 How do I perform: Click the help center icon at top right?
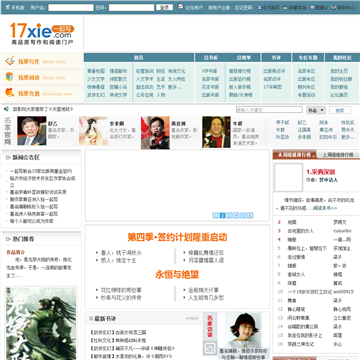[333, 7]
